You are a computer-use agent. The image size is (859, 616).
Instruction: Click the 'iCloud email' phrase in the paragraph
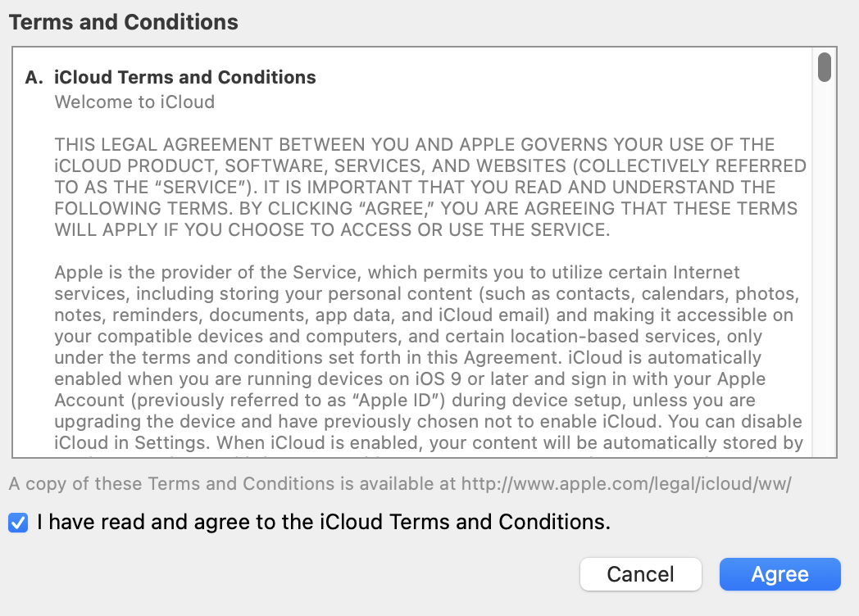tap(505, 315)
